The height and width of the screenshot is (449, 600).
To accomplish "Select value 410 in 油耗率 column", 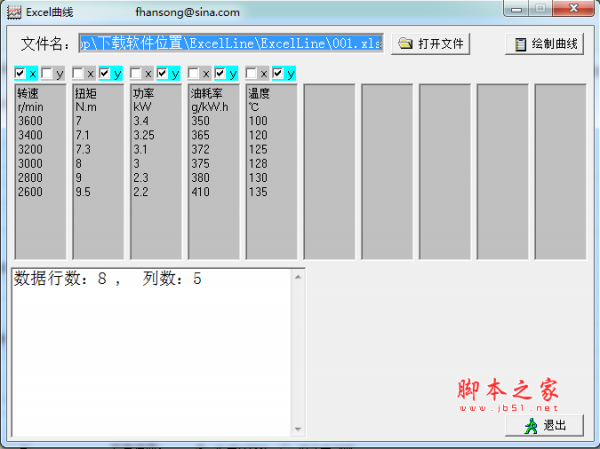I will pyautogui.click(x=201, y=192).
